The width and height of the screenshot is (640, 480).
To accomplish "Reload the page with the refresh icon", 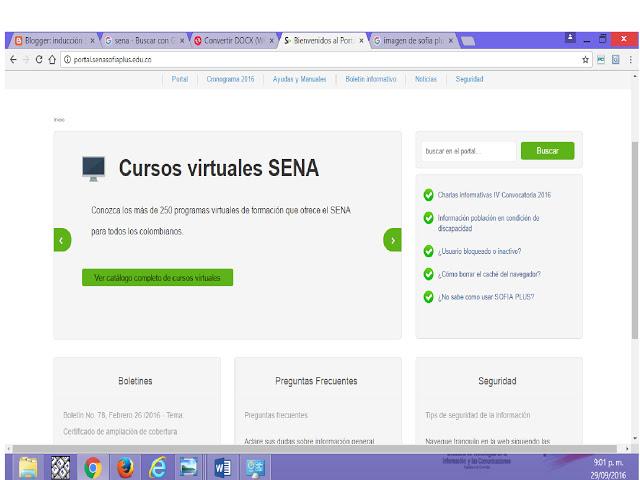I will click(39, 60).
